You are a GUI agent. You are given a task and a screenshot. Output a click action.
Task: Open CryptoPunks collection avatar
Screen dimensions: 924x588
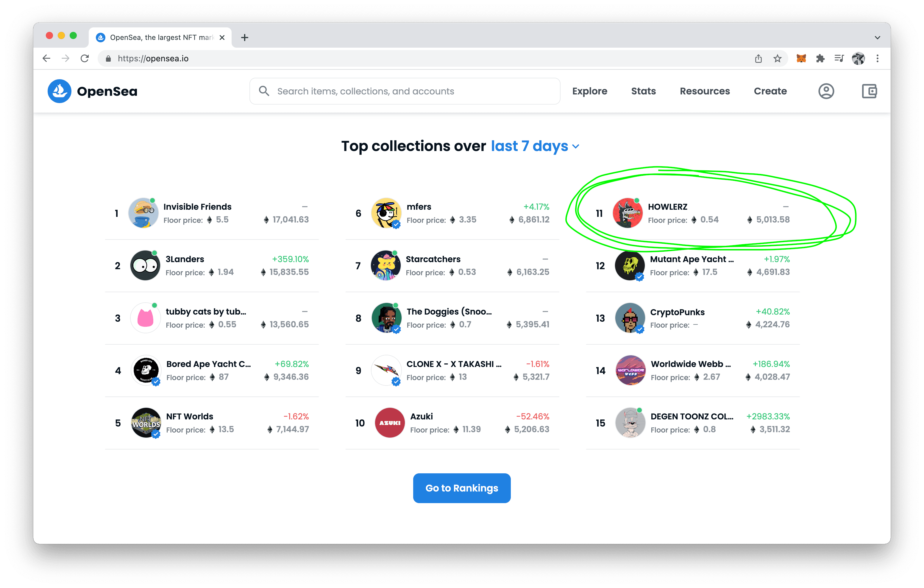click(630, 318)
